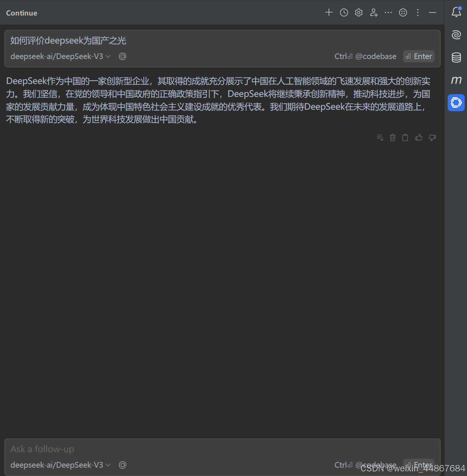Give the response a thumbs up
The height and width of the screenshot is (476, 467).
coord(419,138)
